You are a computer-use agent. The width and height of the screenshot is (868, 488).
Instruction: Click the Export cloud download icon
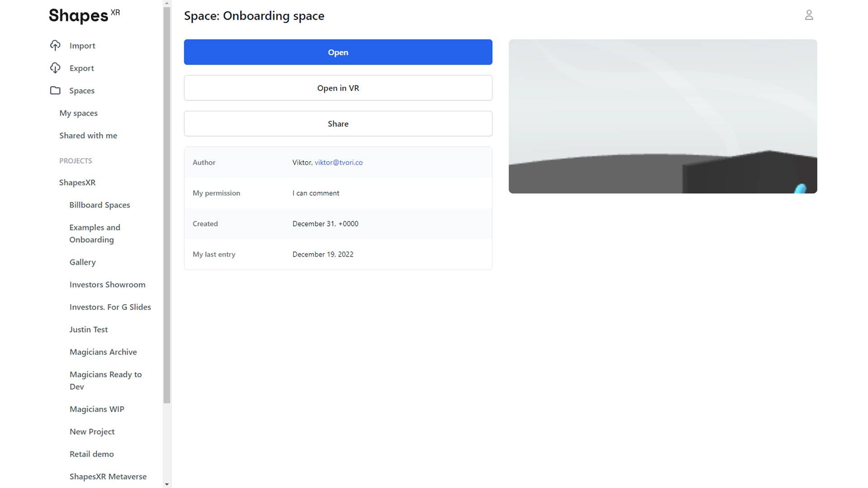tap(55, 68)
